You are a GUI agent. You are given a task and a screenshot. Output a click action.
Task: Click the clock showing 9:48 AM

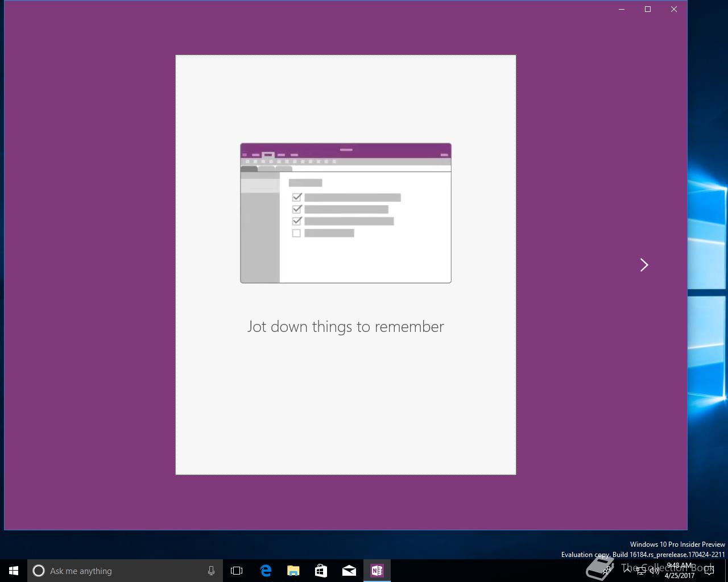coord(679,571)
